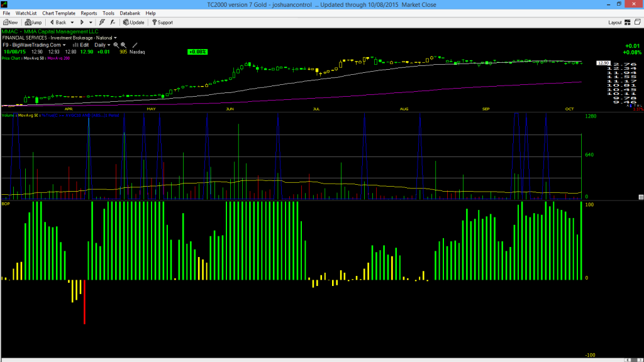Open the forward history dropdown arrow
The image size is (644, 362).
91,23
